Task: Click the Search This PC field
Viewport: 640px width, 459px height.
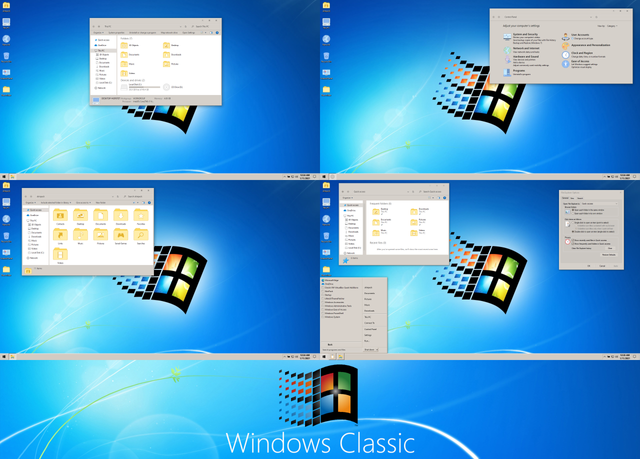Action: point(205,27)
